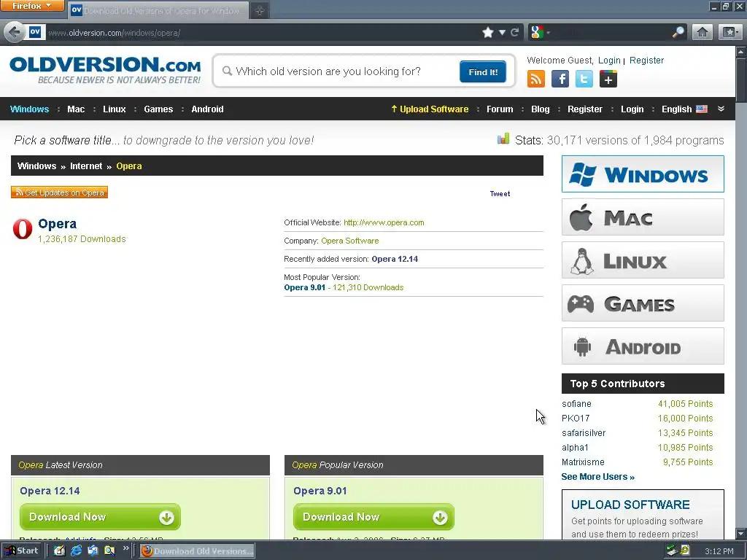Click the Opera logo icon
The image size is (747, 560).
(23, 229)
